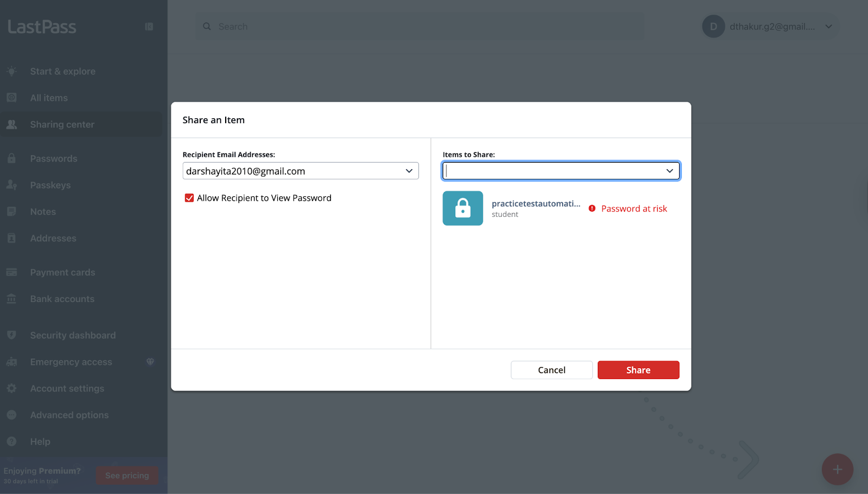
Task: Click into the Items to Share input field
Action: coord(561,171)
